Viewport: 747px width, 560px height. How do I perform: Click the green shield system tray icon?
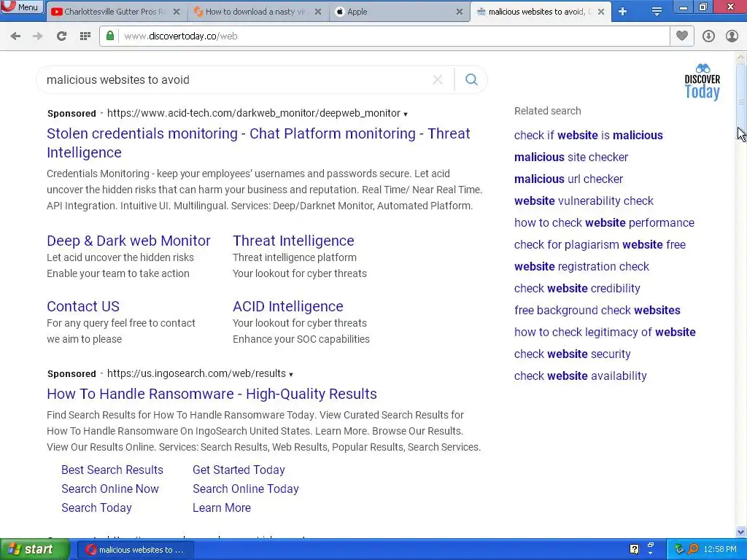click(679, 550)
